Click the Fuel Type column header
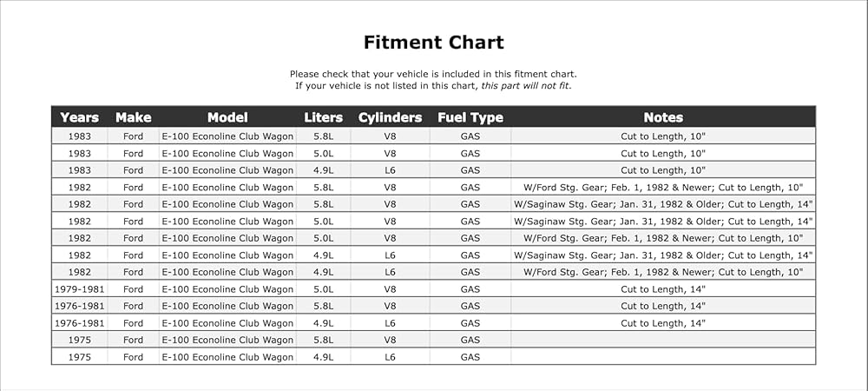 point(470,117)
